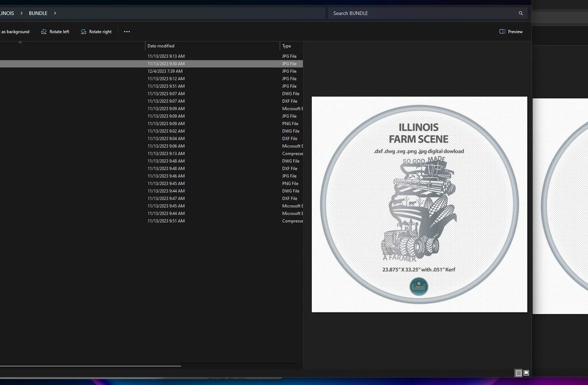Click the Rotate left icon
This screenshot has width=588, height=385.
[44, 32]
